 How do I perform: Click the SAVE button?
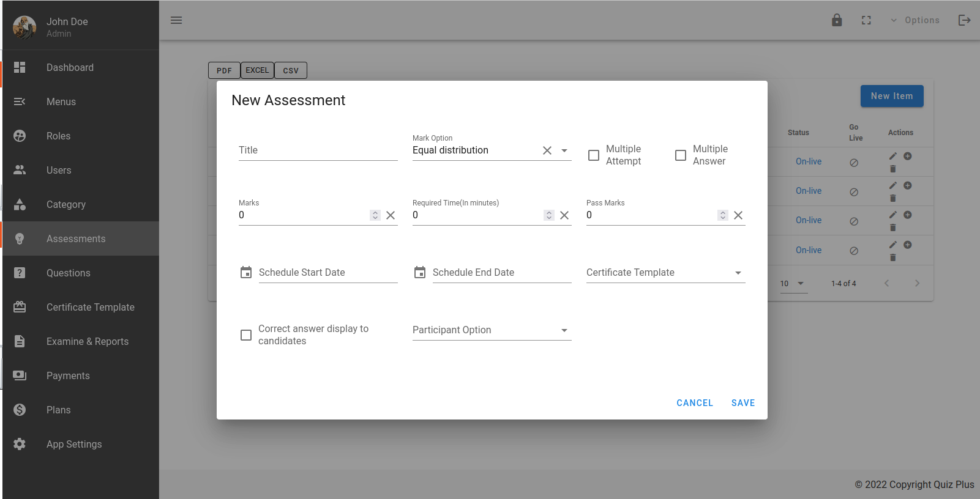point(743,403)
